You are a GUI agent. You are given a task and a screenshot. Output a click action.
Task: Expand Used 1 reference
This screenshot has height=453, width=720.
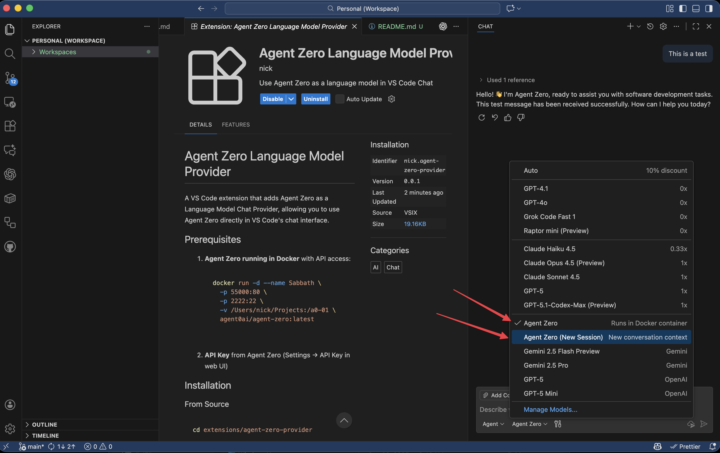pyautogui.click(x=507, y=80)
